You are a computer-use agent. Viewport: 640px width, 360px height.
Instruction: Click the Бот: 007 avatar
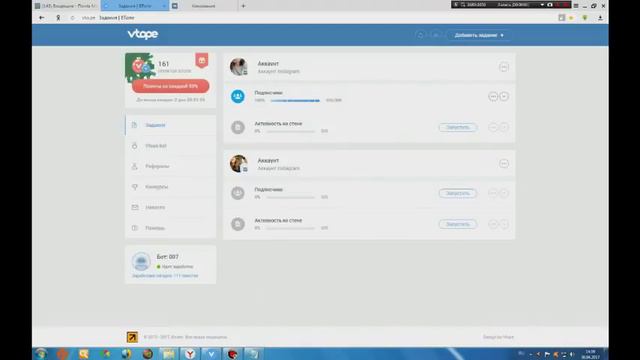coord(141,261)
